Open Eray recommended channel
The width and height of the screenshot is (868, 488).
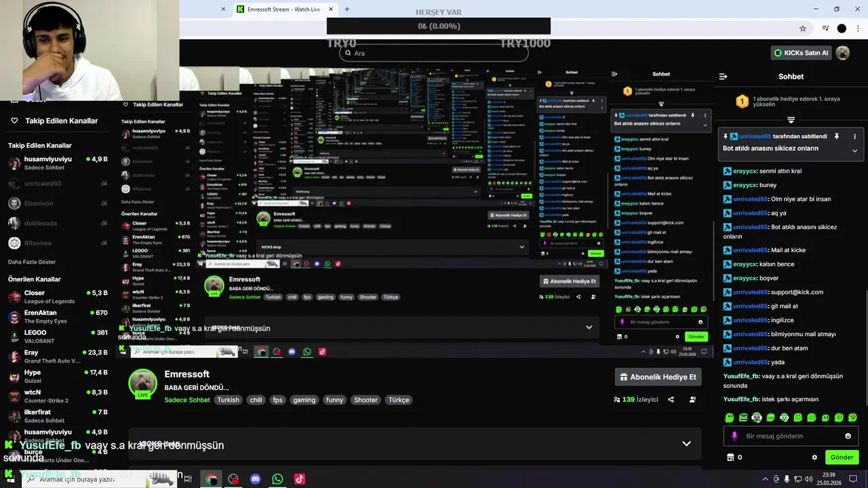point(58,357)
